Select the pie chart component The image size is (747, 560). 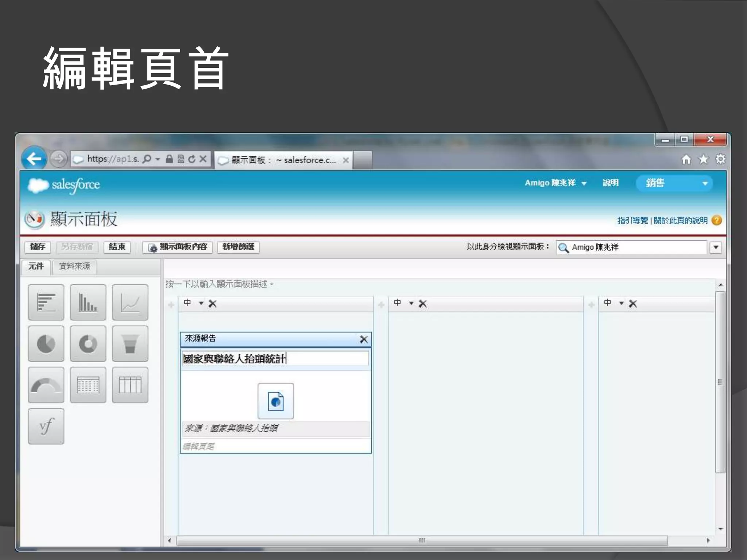[46, 343]
